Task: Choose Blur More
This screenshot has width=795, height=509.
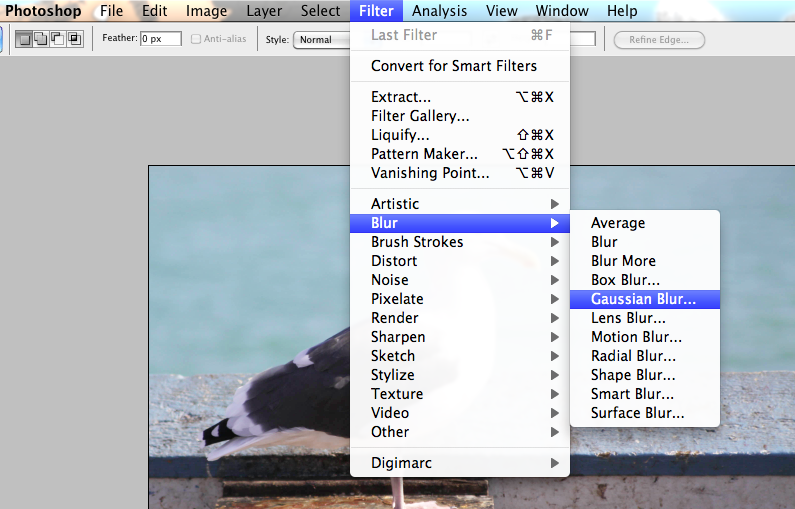Action: tap(645, 261)
